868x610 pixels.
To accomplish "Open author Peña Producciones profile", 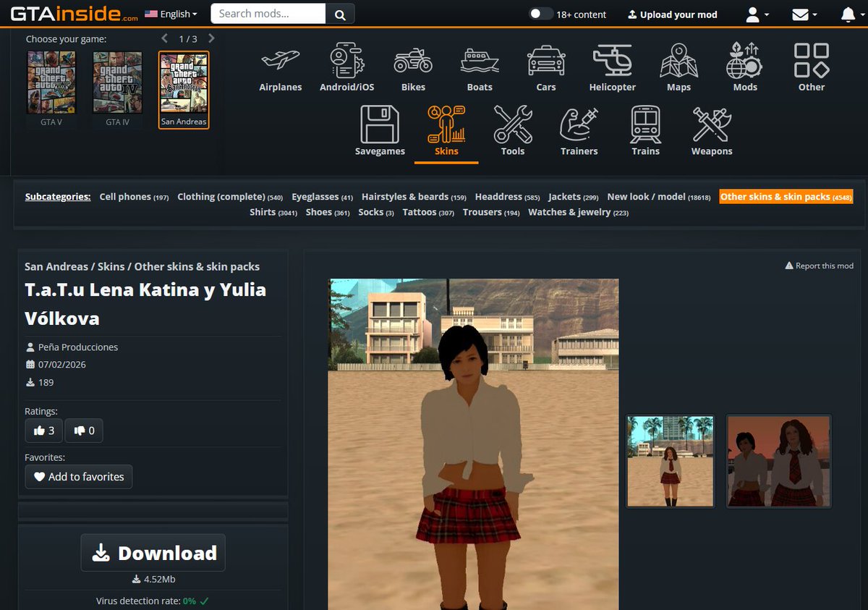I will (77, 347).
